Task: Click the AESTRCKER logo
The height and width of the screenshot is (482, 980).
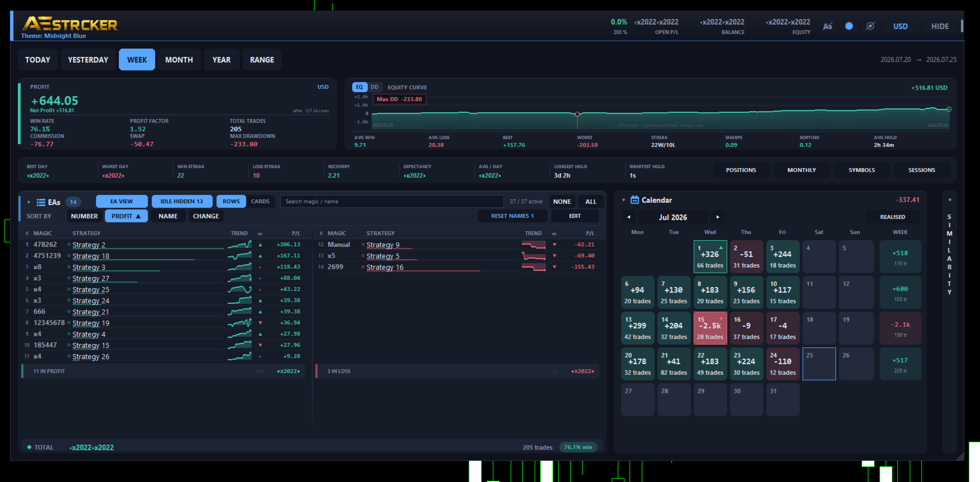Action: tap(70, 24)
